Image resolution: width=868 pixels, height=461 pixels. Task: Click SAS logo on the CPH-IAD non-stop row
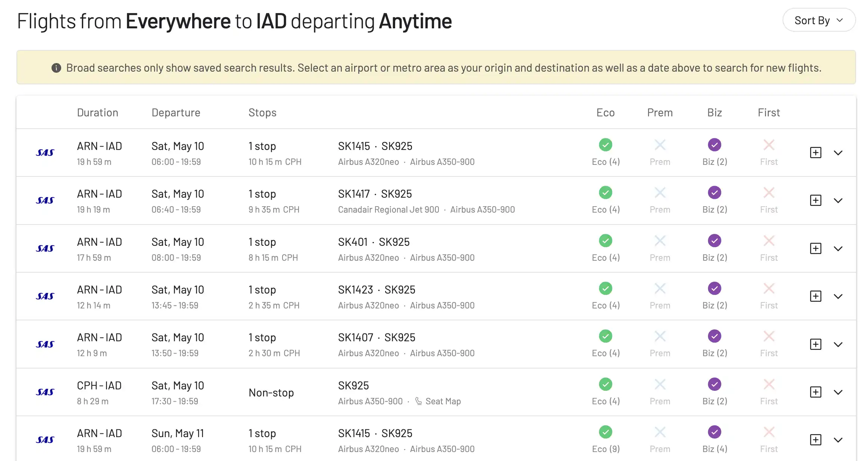click(45, 392)
